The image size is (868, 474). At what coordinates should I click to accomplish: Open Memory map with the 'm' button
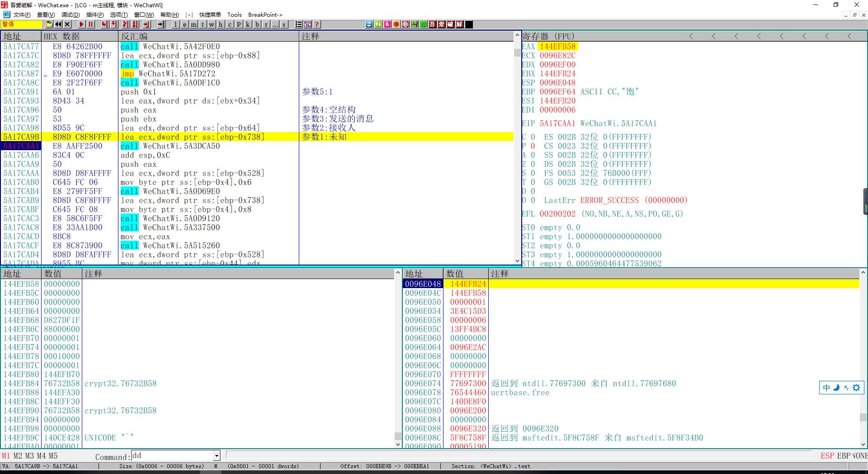click(193, 24)
